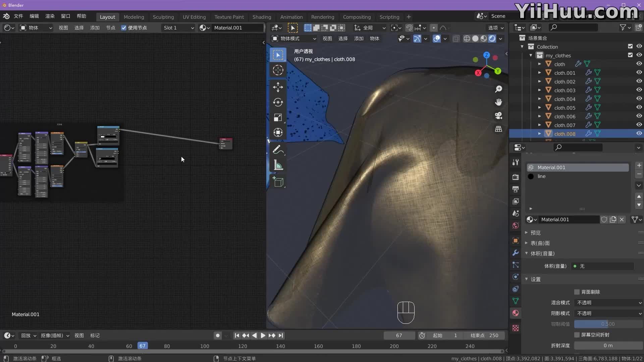Toggle camera view icon in viewport
This screenshot has width=644, height=362.
[498, 116]
